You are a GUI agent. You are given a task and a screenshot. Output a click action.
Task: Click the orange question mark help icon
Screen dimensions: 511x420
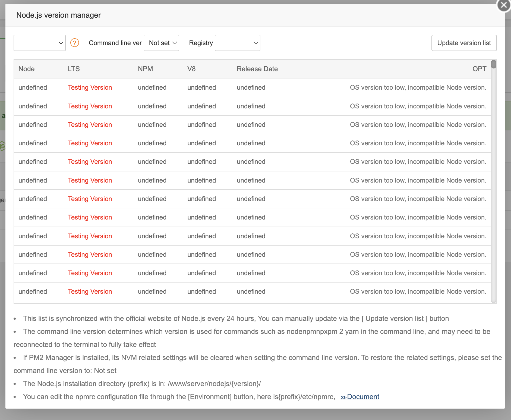pyautogui.click(x=75, y=43)
